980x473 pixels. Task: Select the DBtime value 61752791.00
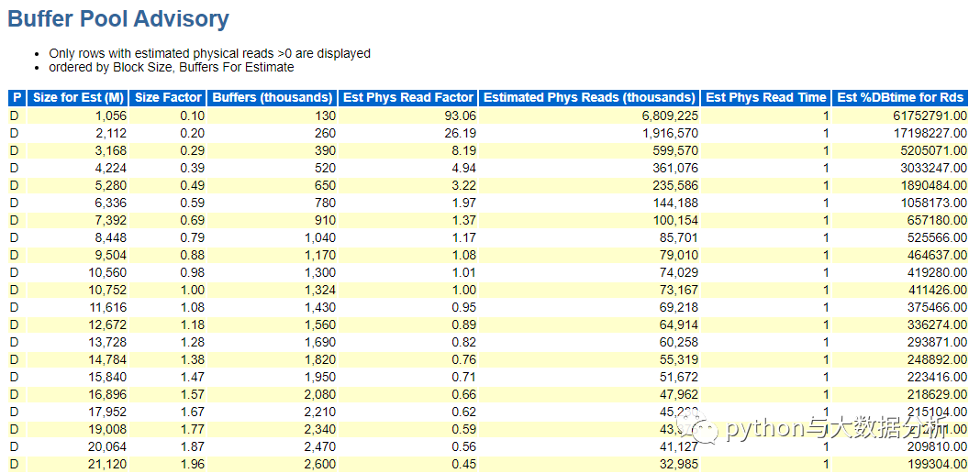(x=932, y=115)
